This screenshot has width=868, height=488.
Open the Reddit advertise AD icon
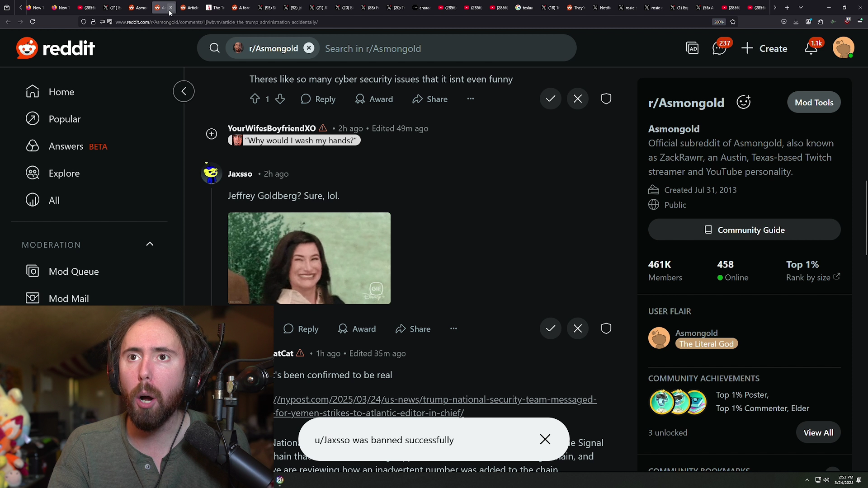693,48
